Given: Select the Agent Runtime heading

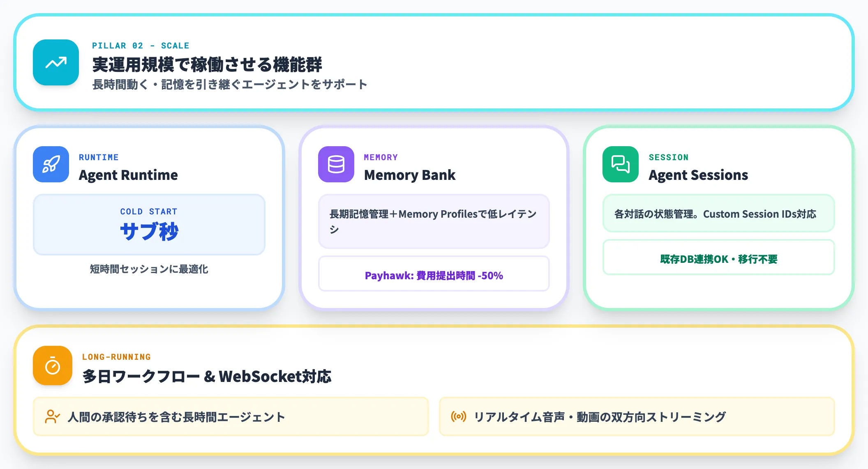Looking at the screenshot, I should [x=128, y=175].
